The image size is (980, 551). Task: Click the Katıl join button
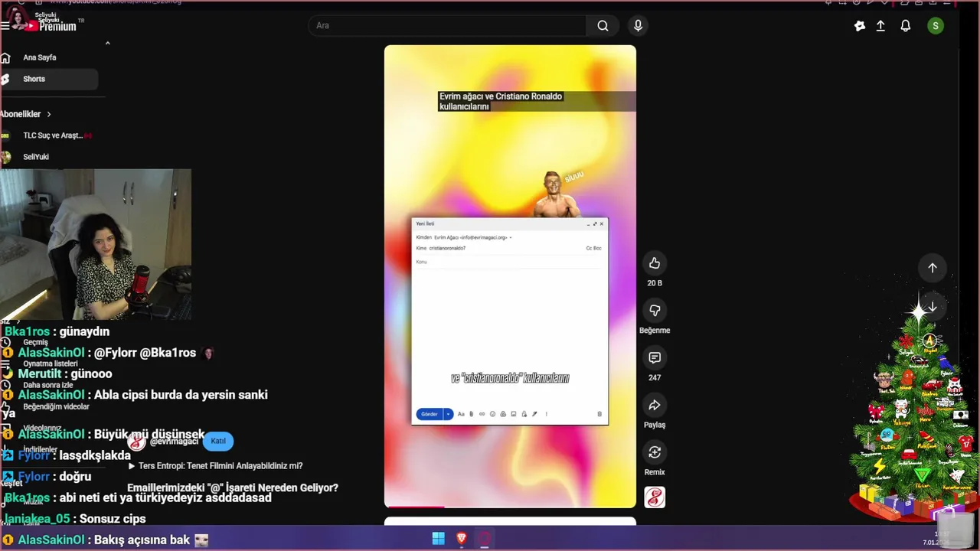(x=218, y=441)
